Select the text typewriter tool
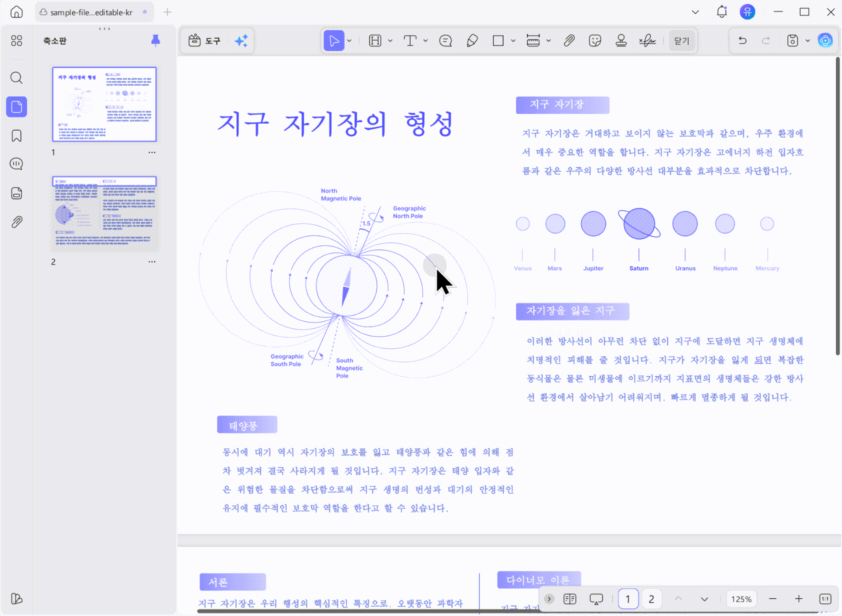 tap(410, 40)
